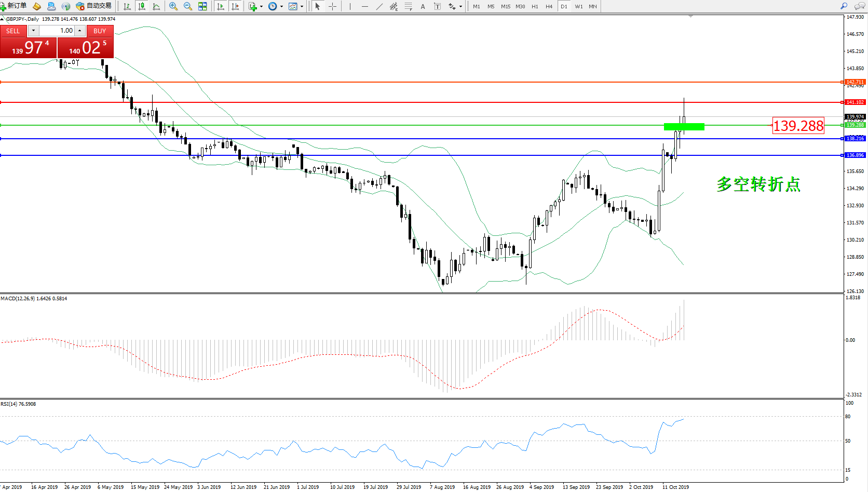Viewport: 868px width, 492px height.
Task: Select the W1 weekly timeframe
Action: (x=579, y=7)
